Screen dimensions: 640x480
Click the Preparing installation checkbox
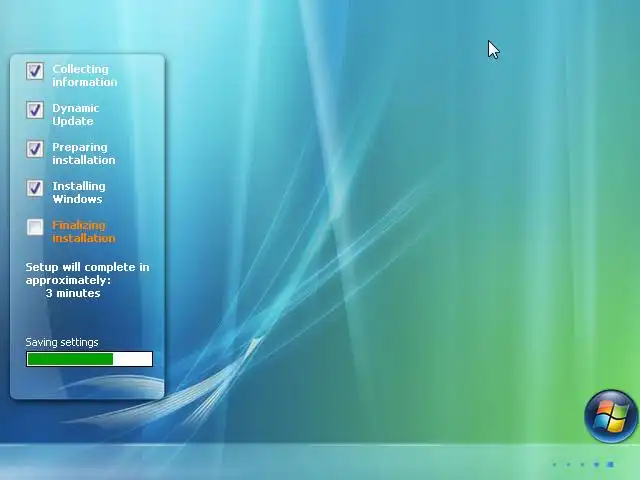pyautogui.click(x=35, y=149)
